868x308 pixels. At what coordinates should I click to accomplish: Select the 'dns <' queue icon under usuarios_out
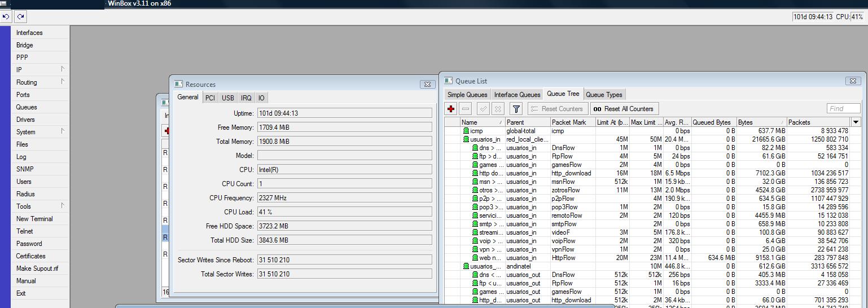point(475,275)
